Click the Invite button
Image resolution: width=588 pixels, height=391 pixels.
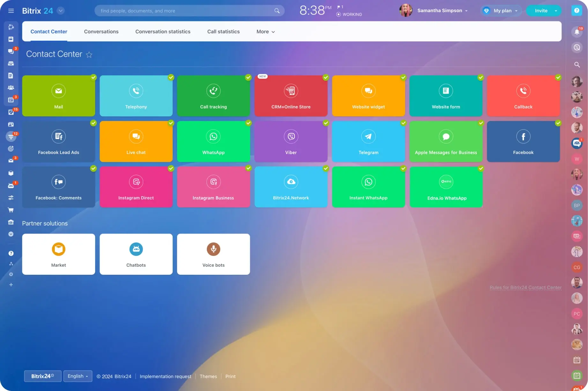point(540,10)
